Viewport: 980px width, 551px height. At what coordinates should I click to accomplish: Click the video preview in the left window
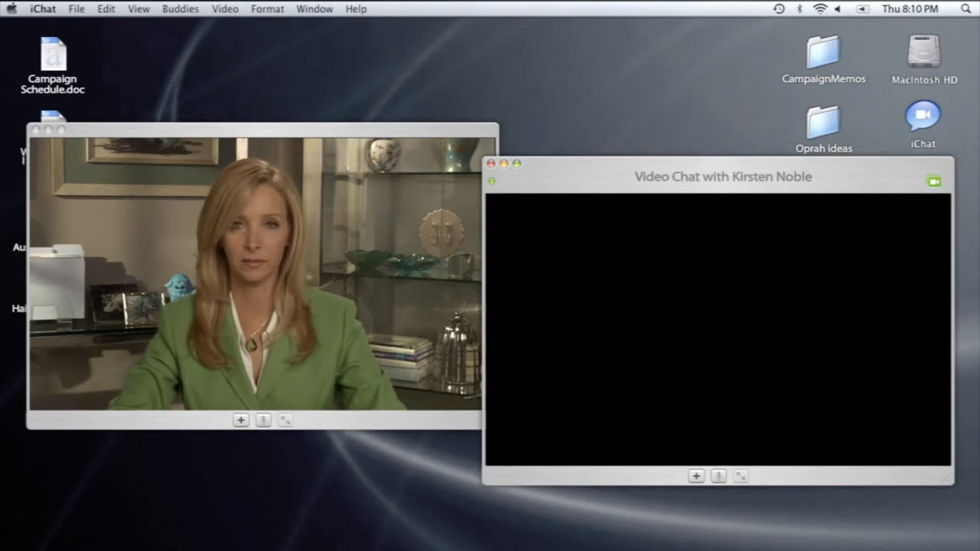[256, 274]
